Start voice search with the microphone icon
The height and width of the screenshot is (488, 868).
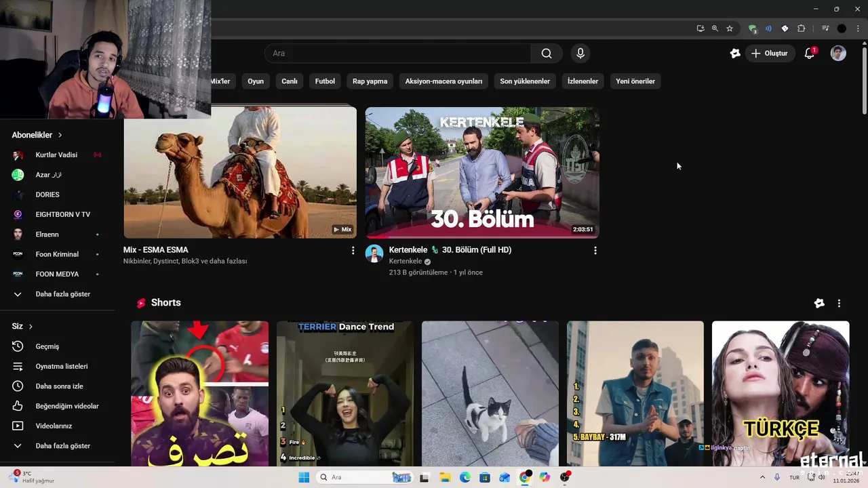580,54
